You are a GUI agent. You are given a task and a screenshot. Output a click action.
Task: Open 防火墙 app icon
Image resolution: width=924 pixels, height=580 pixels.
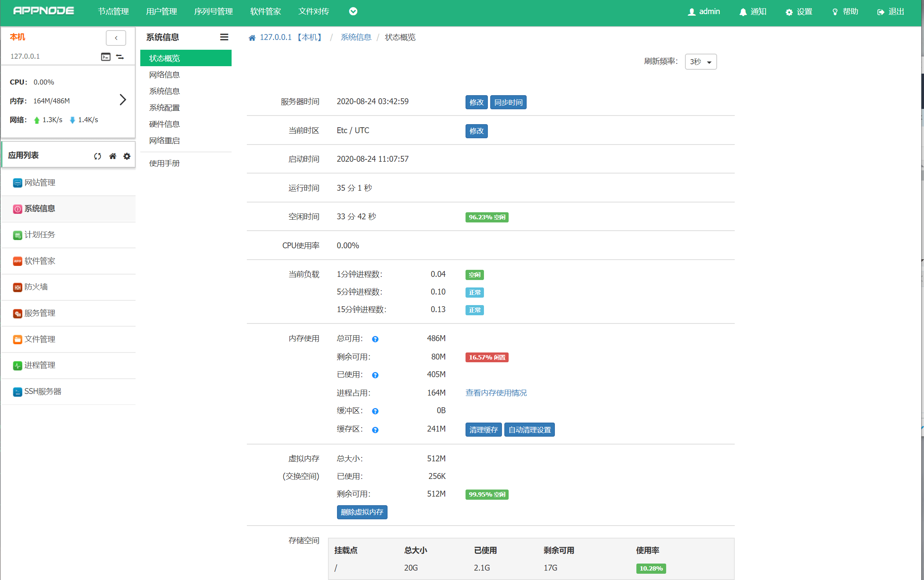click(x=17, y=287)
